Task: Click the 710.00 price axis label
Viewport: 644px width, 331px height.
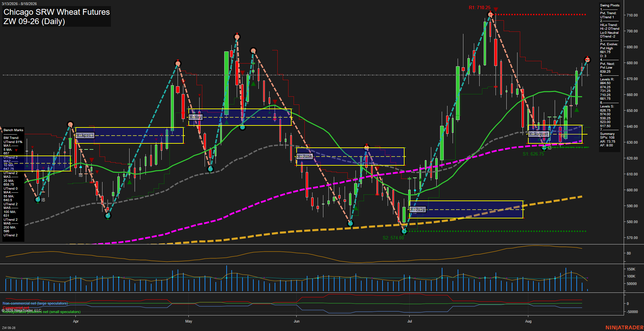Action: pyautogui.click(x=632, y=15)
